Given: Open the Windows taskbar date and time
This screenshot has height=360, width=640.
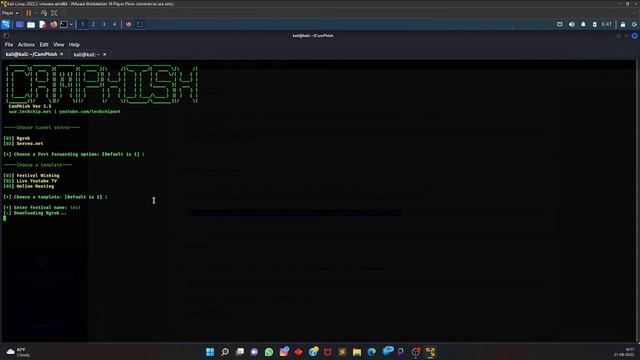Looking at the screenshot, I should 624,352.
